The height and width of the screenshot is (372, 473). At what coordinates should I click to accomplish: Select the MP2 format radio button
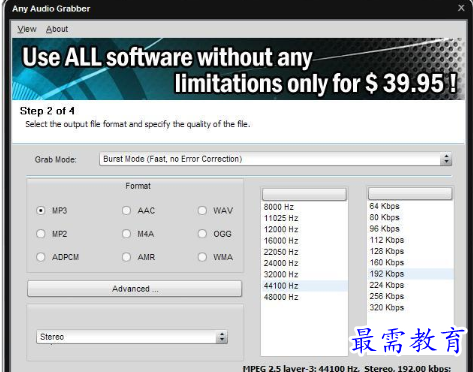pos(41,234)
